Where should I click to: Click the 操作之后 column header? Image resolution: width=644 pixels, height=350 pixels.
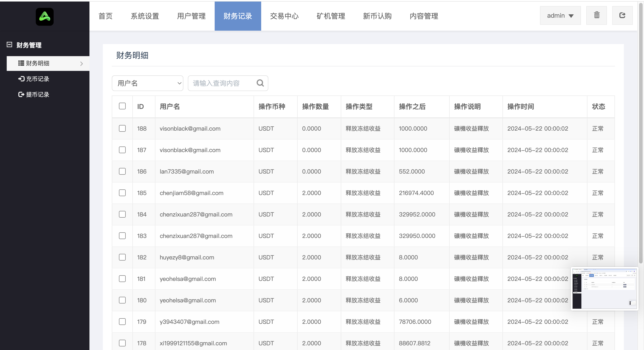(x=412, y=107)
